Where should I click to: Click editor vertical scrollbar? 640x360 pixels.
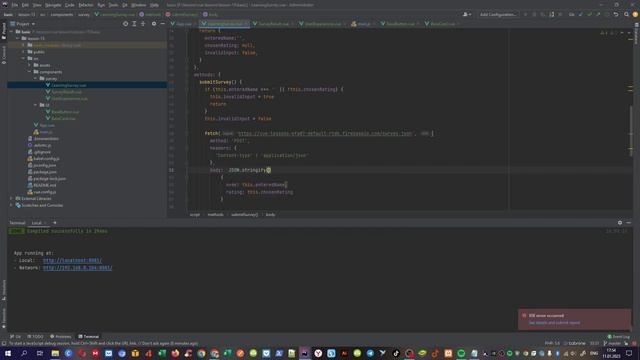tap(631, 131)
